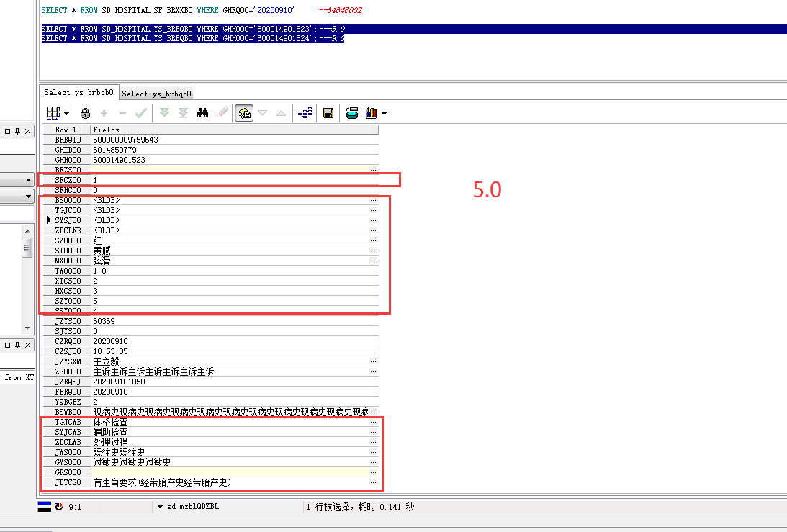Click the 9:1 cursor position in status bar

[x=75, y=507]
